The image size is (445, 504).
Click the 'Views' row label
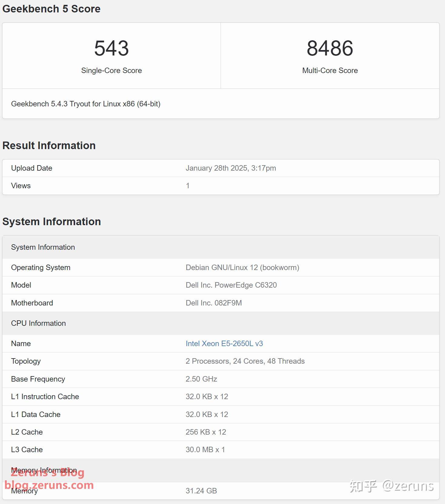coord(21,186)
